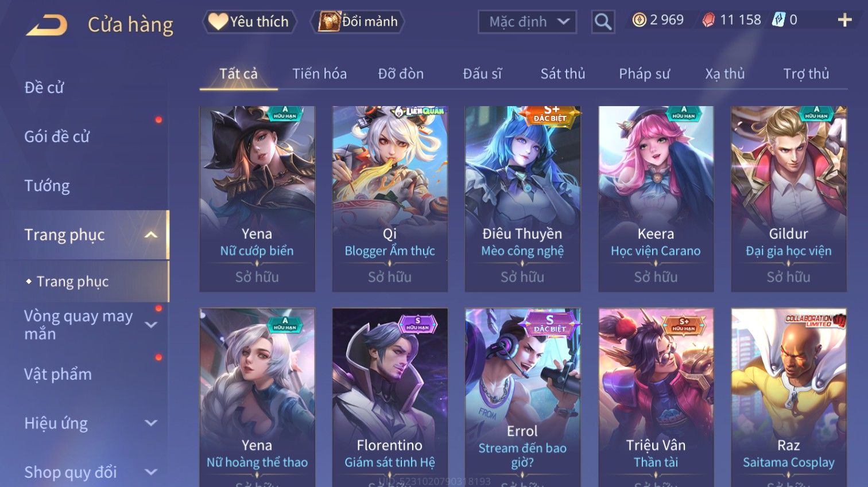Switch to the Pháp sư tab
868x487 pixels.
point(644,73)
